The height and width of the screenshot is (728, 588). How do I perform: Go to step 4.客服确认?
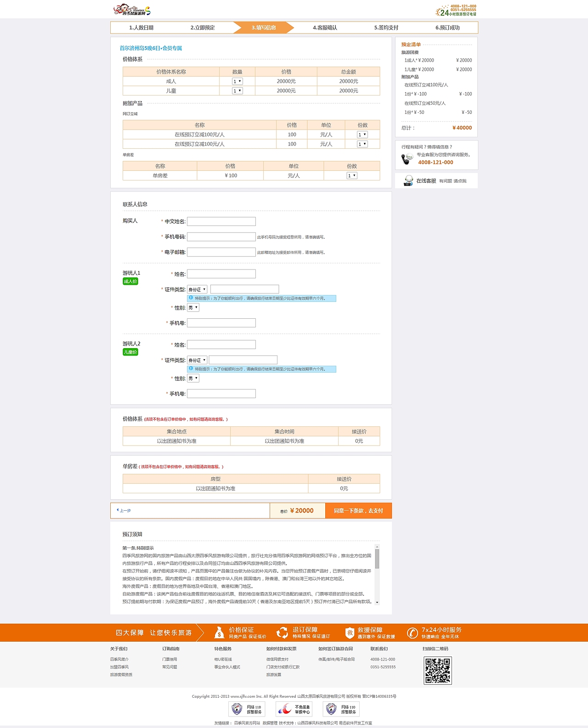[x=325, y=28]
